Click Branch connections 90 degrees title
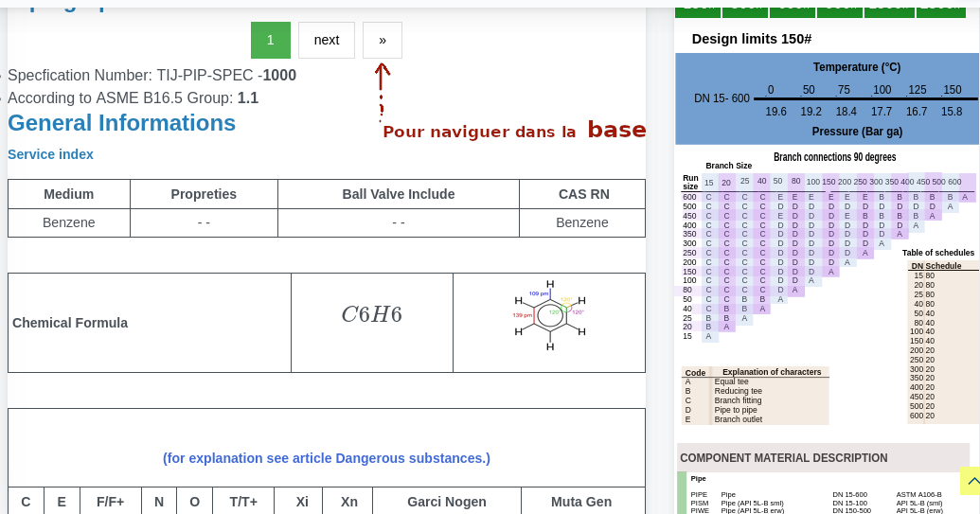The width and height of the screenshot is (980, 514). pos(834,157)
